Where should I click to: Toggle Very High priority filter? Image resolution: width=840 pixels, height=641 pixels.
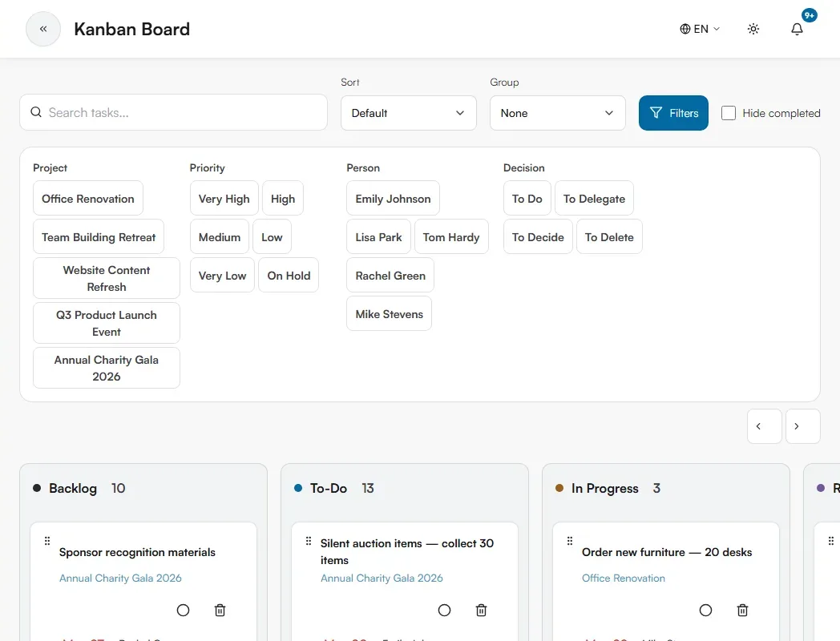click(224, 199)
